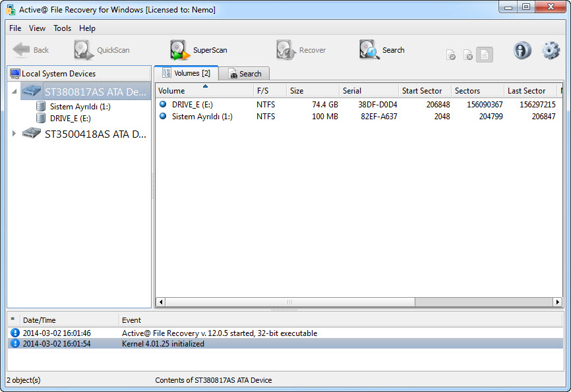
Task: Click the database icon beside Sistem Ayrıldı in tree
Action: coord(41,106)
